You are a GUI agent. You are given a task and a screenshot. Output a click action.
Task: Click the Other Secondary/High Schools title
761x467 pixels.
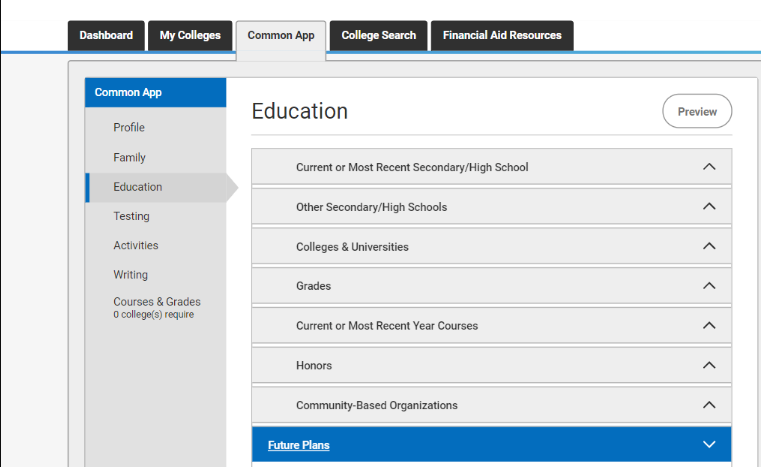coord(371,207)
